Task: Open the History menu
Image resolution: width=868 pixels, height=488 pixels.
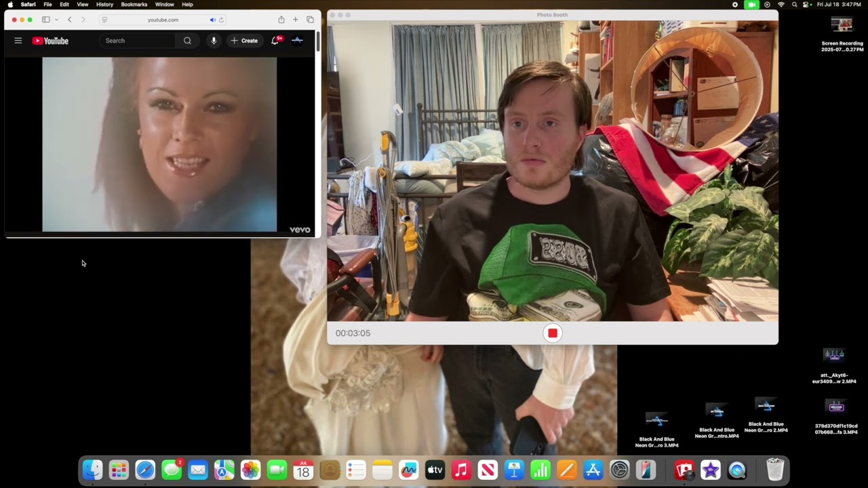Action: pos(104,4)
